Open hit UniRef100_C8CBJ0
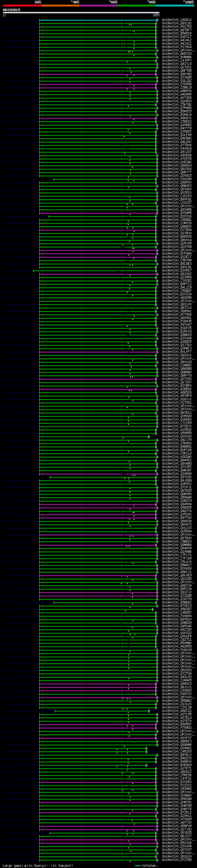Viewport: 197px width, 868px height. tap(176, 20)
